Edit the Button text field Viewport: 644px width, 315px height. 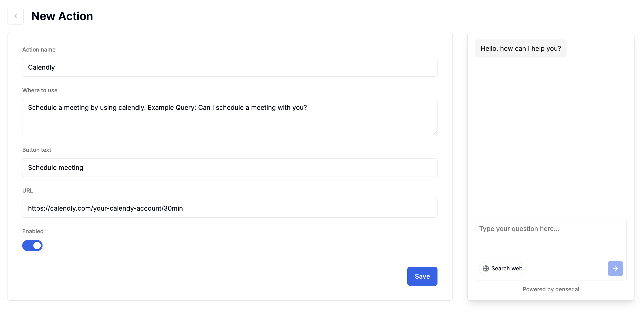click(230, 168)
